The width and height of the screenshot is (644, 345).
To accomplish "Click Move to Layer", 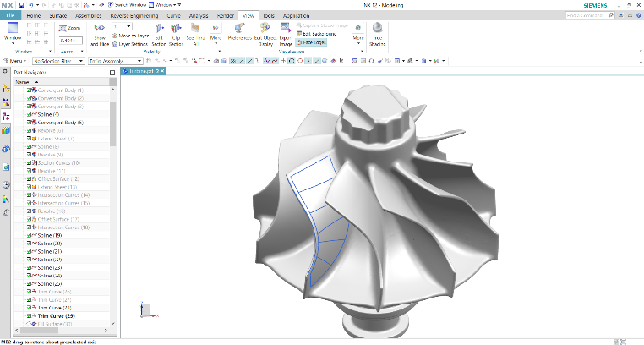I will (x=131, y=36).
